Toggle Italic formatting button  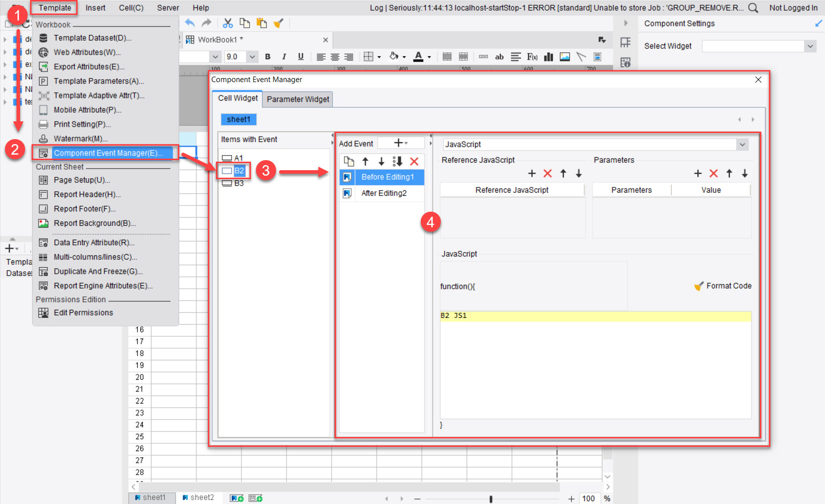pyautogui.click(x=284, y=57)
